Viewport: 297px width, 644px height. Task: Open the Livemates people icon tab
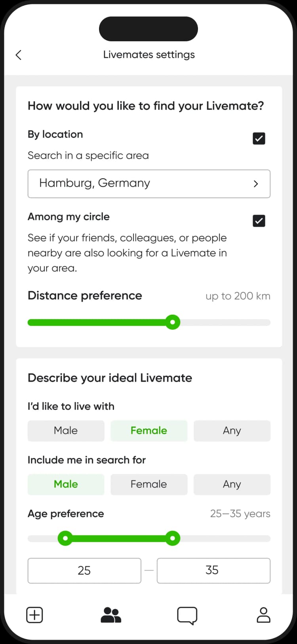111,615
